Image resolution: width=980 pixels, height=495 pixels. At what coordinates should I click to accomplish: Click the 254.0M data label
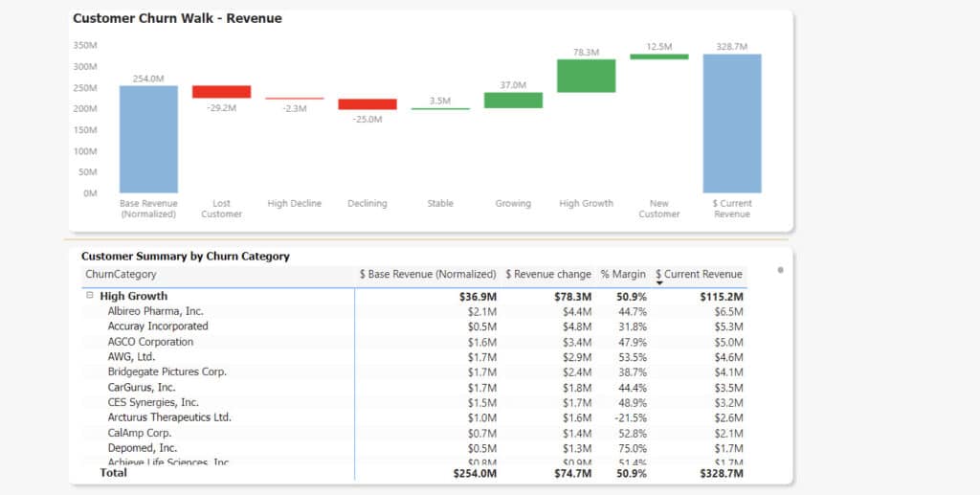point(148,79)
